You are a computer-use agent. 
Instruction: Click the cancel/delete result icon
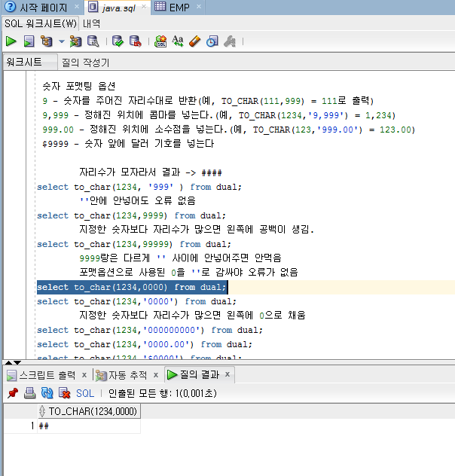(64, 393)
